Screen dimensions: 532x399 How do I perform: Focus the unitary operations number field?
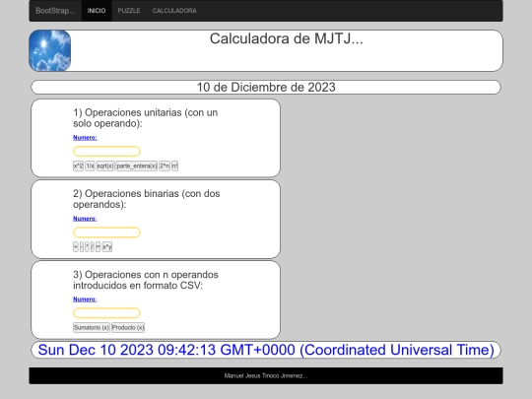coord(106,152)
